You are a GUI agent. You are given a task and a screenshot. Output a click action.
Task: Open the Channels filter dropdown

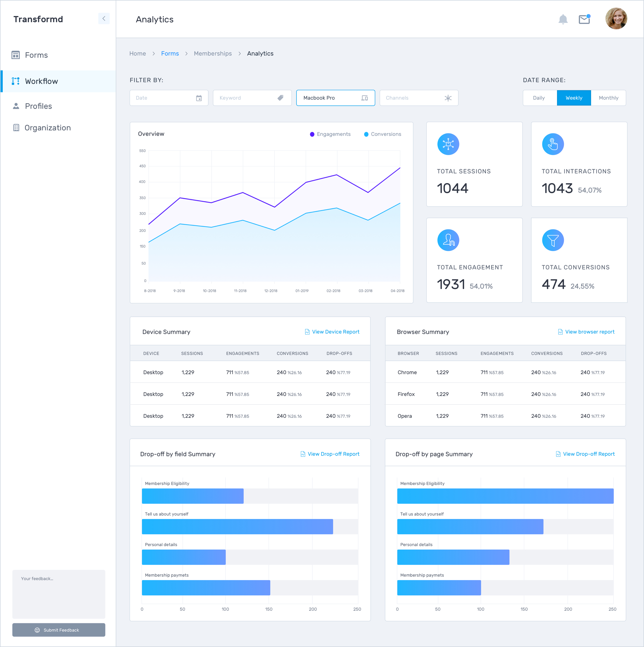click(x=419, y=98)
